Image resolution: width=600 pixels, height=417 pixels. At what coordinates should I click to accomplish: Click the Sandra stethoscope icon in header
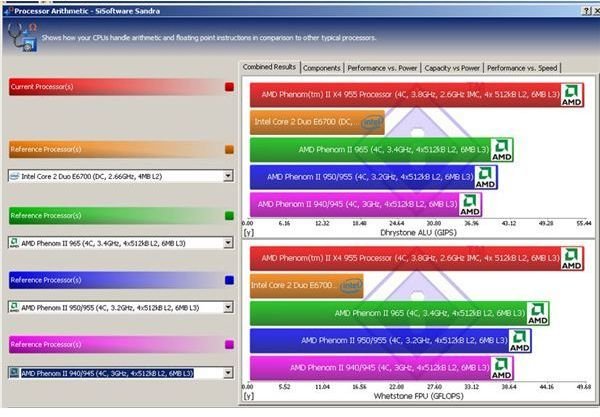23,37
